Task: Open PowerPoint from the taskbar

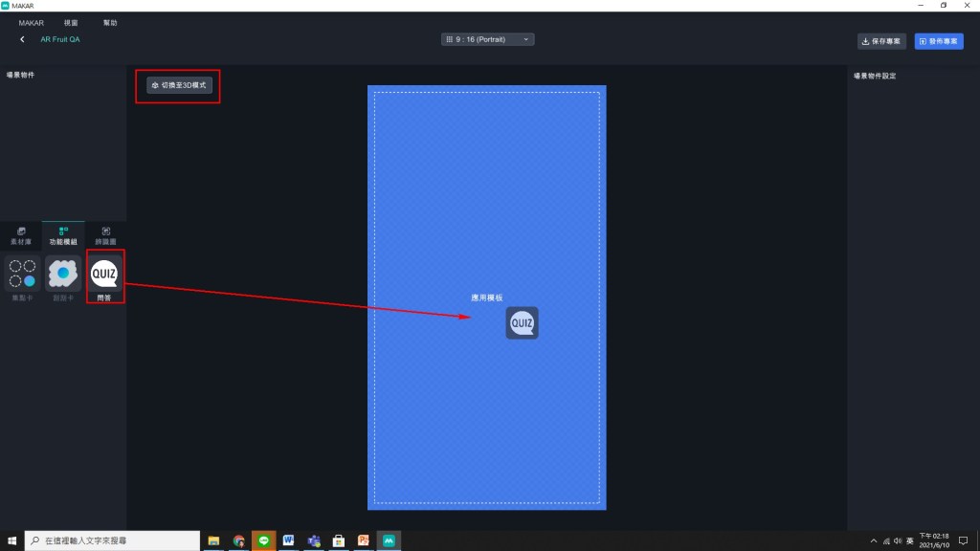Action: tap(363, 540)
